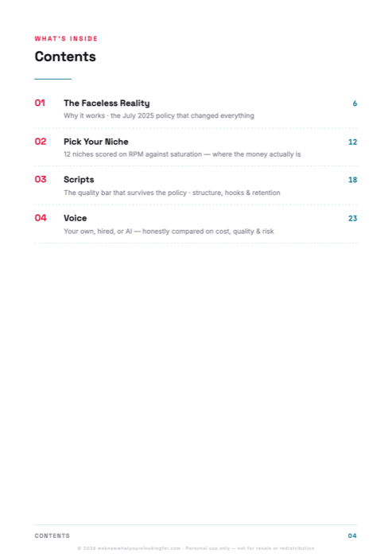Click page number 6 for chapter one
Screen dimensions: 392x557
tap(355, 103)
